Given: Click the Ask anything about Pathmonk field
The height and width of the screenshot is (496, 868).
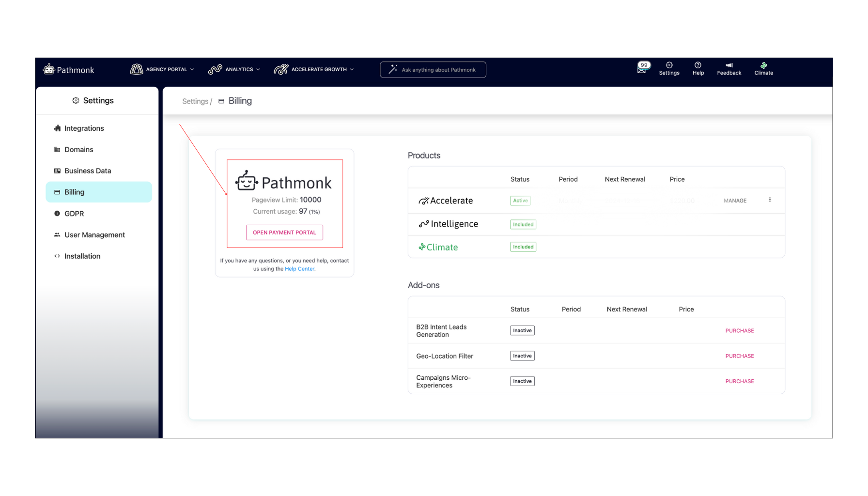Looking at the screenshot, I should (433, 69).
